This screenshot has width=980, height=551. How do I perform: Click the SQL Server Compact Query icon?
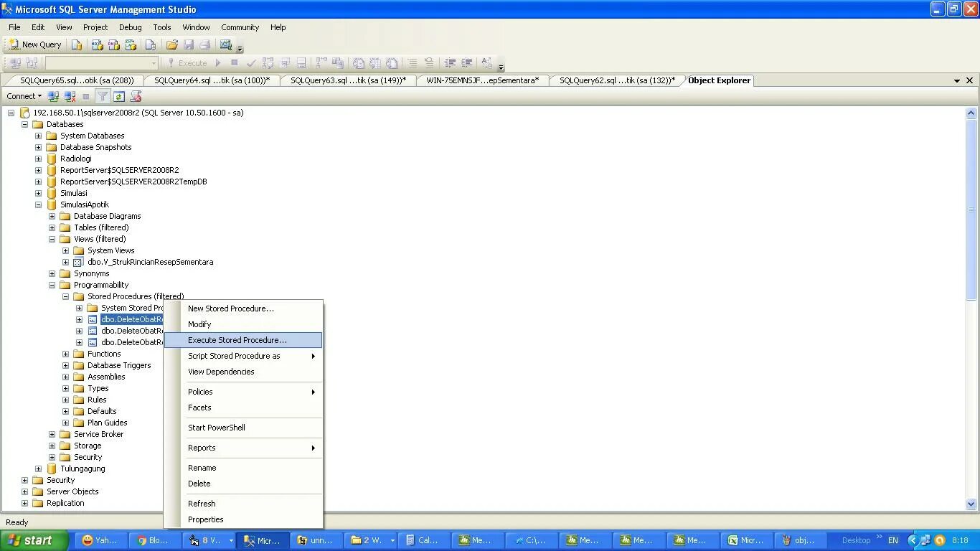[151, 44]
